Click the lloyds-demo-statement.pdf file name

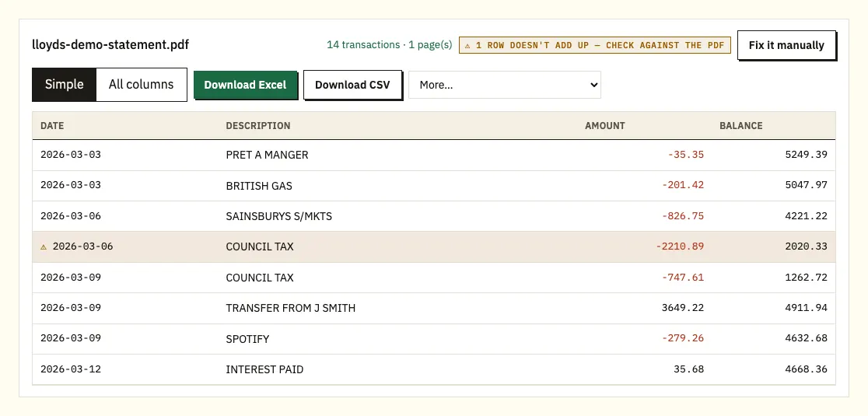pyautogui.click(x=110, y=45)
